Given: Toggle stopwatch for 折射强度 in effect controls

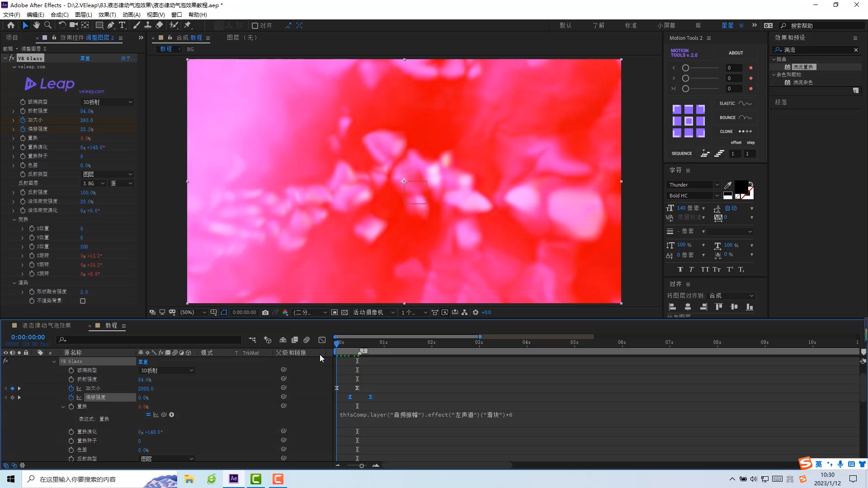Looking at the screenshot, I should point(23,111).
